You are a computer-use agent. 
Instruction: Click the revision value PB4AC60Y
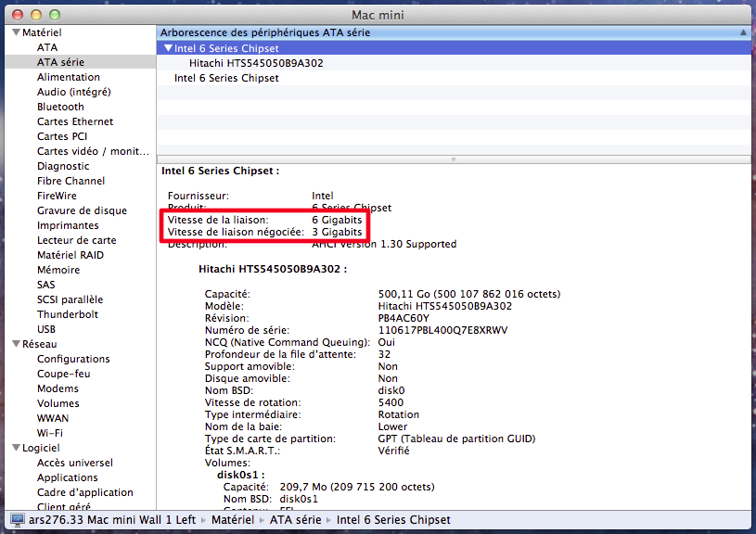(404, 318)
